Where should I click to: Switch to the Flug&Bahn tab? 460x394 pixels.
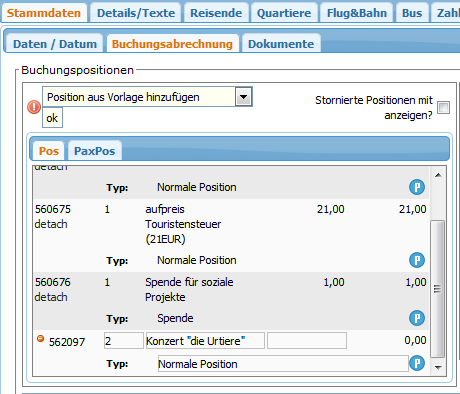point(357,13)
